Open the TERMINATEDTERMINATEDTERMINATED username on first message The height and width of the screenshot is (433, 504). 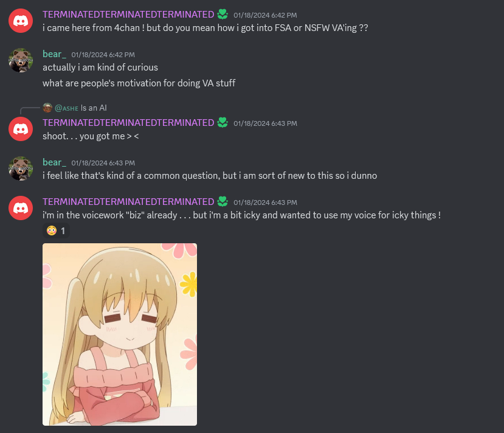[128, 15]
